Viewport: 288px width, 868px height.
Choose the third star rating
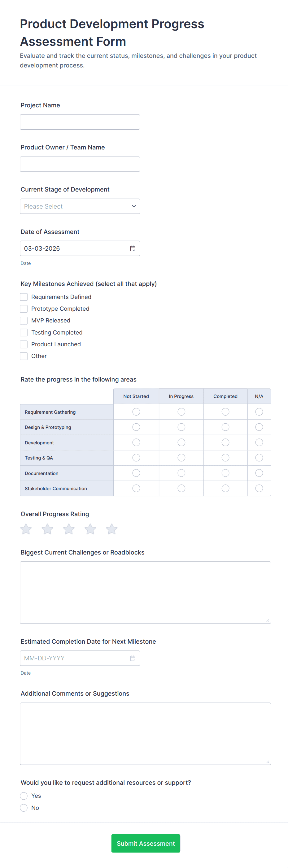click(x=69, y=529)
